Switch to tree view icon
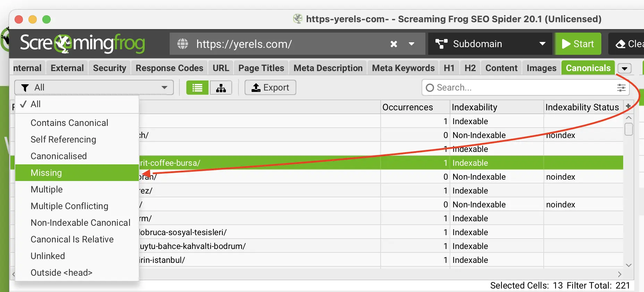 (221, 88)
